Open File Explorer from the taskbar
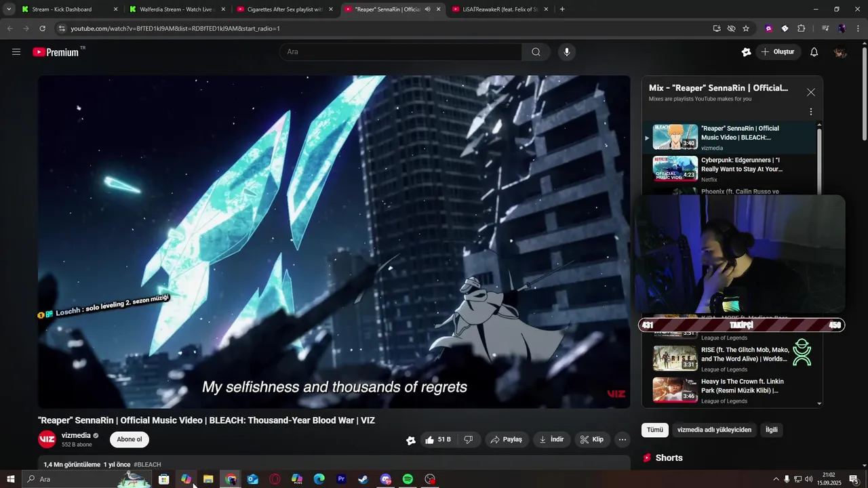The width and height of the screenshot is (868, 488). point(208,479)
